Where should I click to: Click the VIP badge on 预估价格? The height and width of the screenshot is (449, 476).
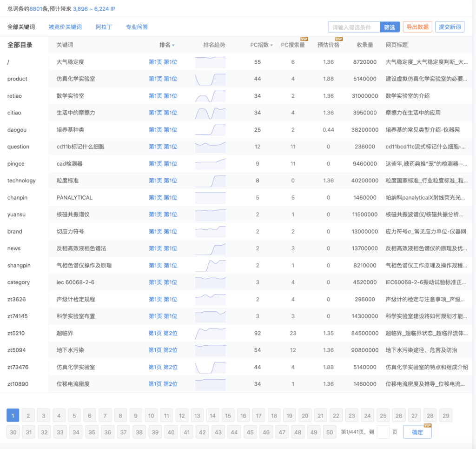(339, 39)
